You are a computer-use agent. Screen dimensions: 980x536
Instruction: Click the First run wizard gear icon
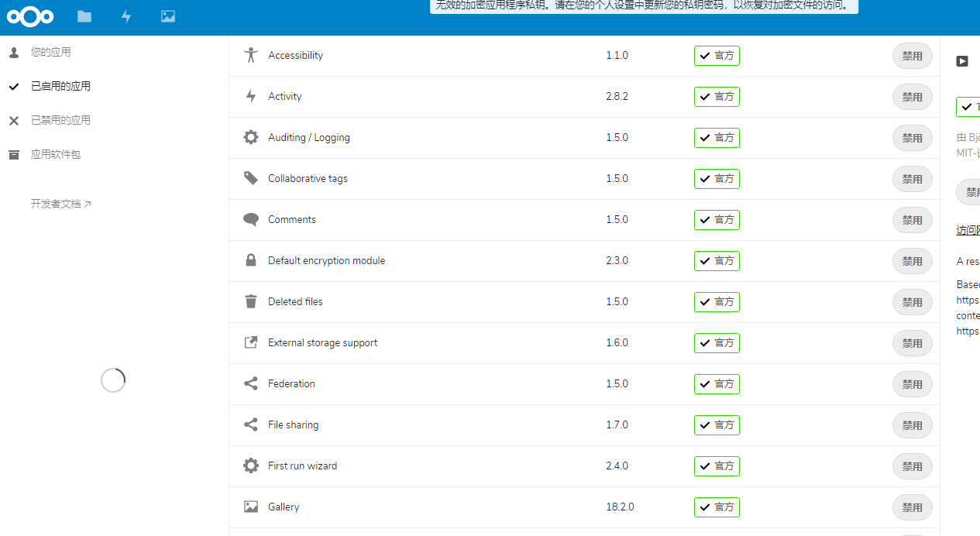[250, 466]
